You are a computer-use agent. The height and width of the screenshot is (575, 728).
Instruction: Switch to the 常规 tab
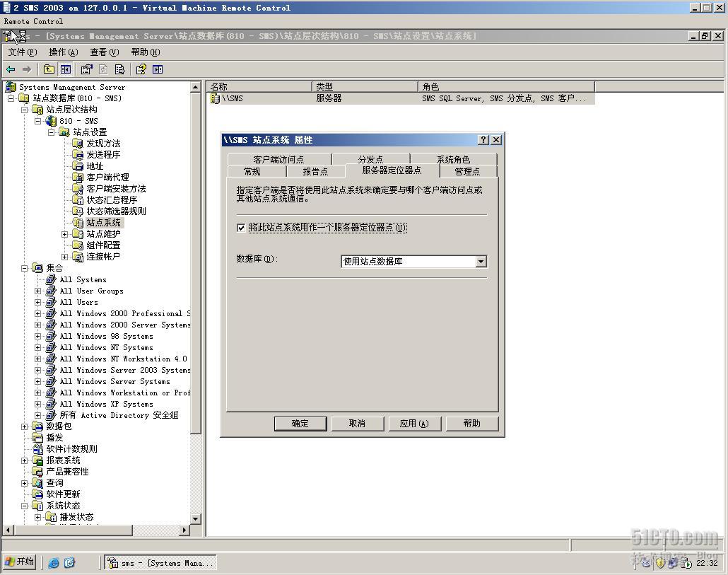tap(252, 171)
